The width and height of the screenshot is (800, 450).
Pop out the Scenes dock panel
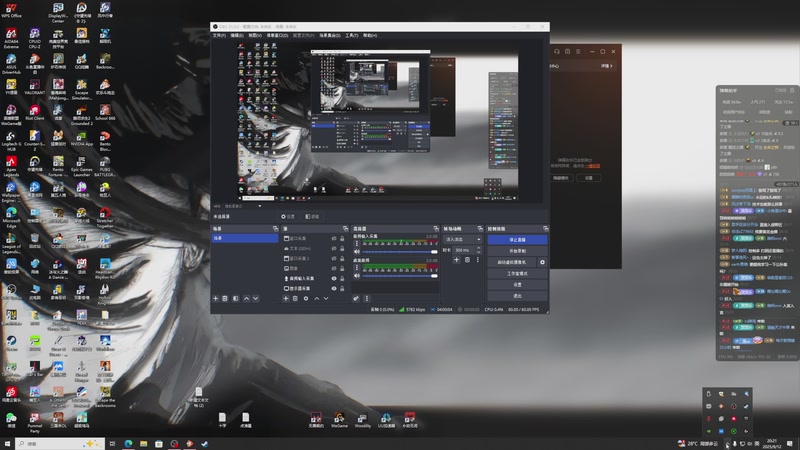276,229
